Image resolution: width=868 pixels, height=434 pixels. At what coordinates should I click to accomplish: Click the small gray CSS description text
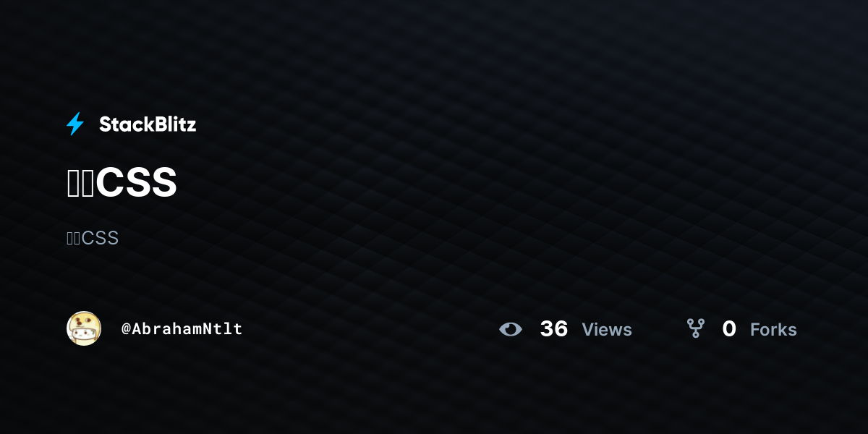coord(93,238)
